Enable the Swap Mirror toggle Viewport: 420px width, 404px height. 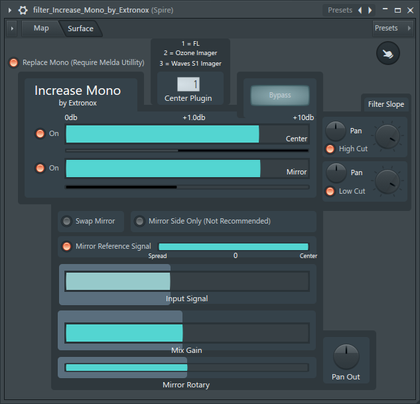coord(67,221)
